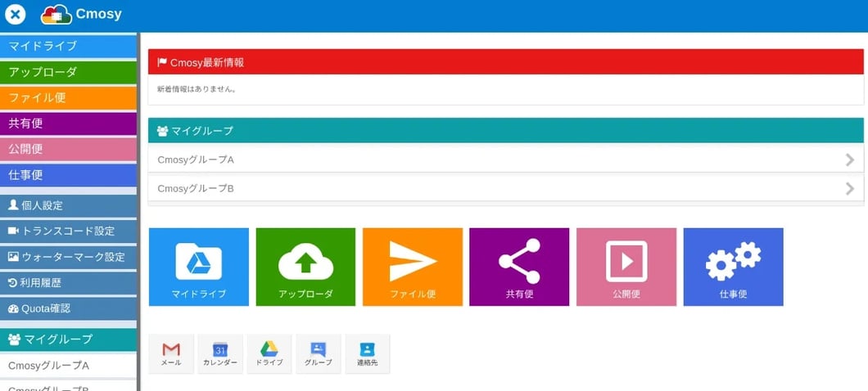Viewport: 868px width, 391px height.
Task: Choose 公開便 in the sidebar
Action: (68, 150)
